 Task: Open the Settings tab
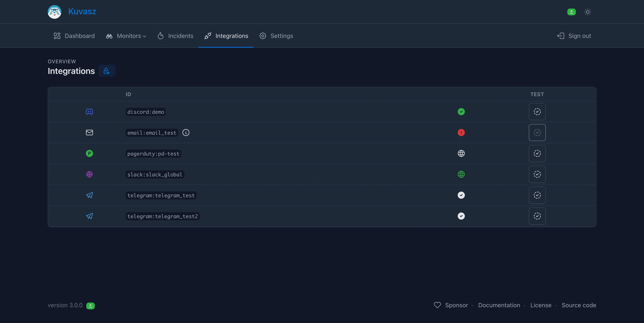pos(276,36)
